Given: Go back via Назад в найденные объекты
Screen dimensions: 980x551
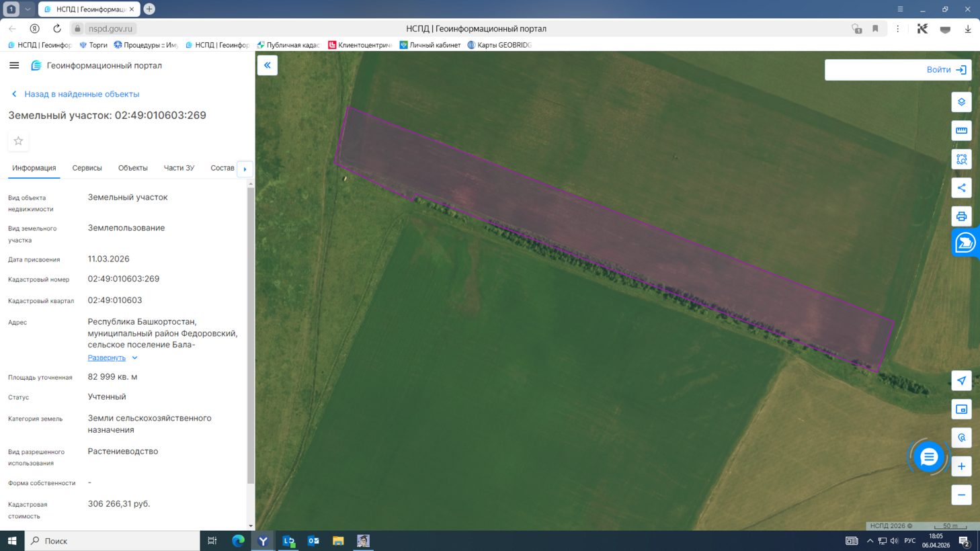Looking at the screenshot, I should pos(81,94).
